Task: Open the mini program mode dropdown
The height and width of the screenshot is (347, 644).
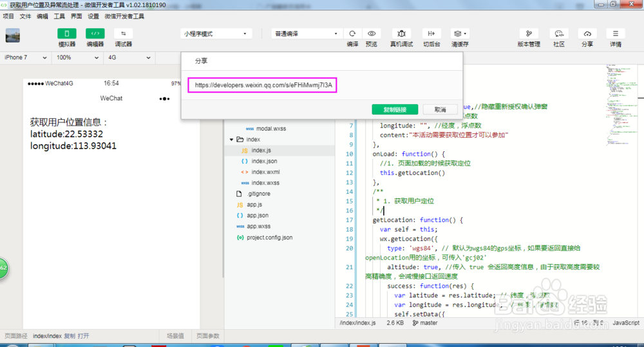Action: (216, 33)
